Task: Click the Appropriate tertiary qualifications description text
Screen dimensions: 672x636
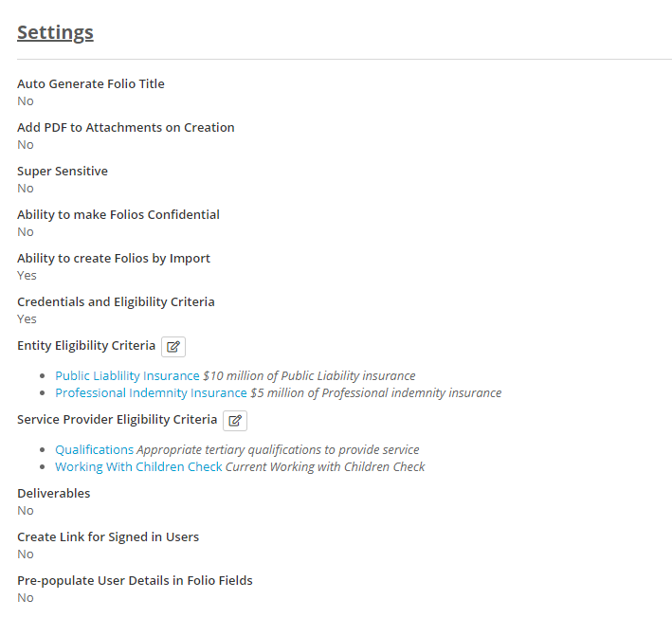Action: point(278,450)
